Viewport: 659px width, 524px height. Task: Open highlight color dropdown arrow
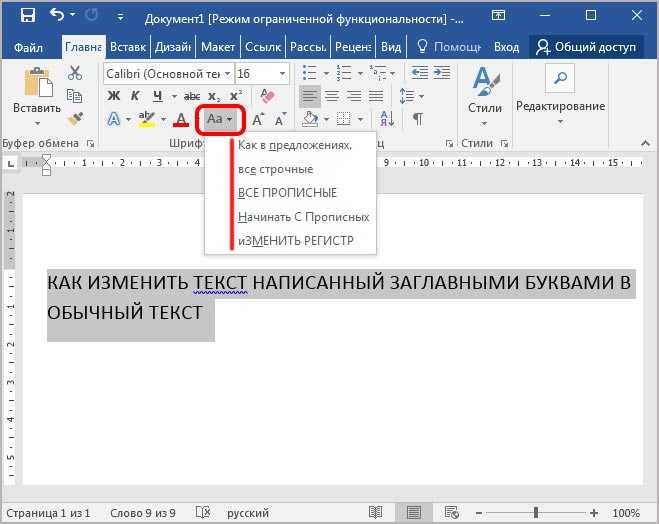163,120
